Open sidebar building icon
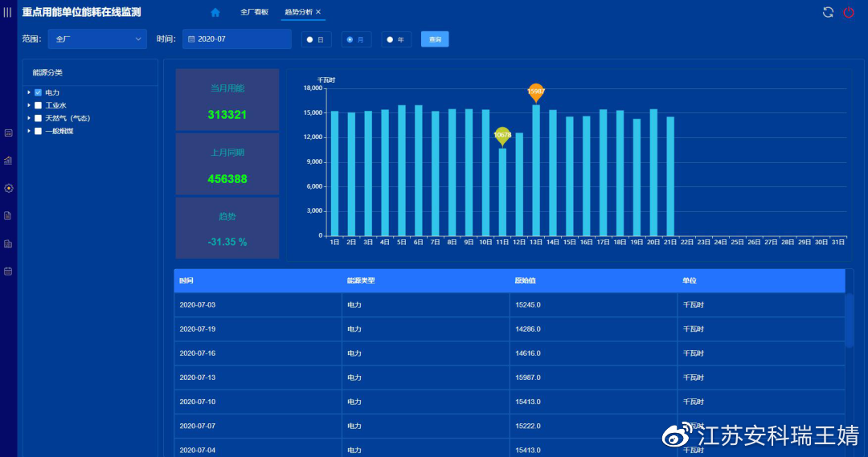The height and width of the screenshot is (457, 868). click(8, 244)
